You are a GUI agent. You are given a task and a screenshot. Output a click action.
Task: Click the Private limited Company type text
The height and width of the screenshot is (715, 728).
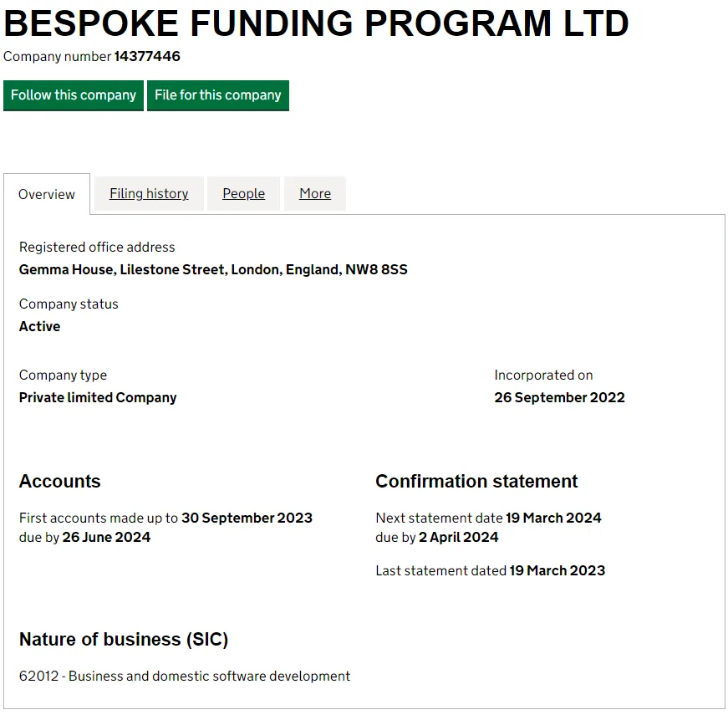[x=98, y=397]
